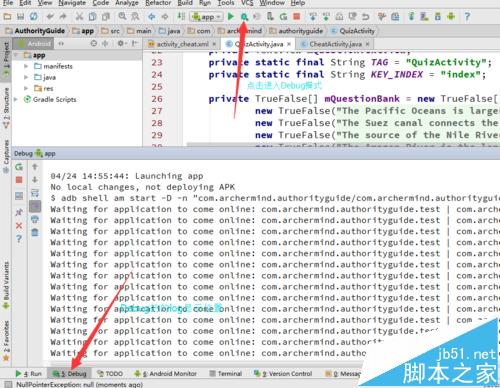Click AuthorityGuide breadcrumb
500x388 pixels.
click(x=35, y=31)
